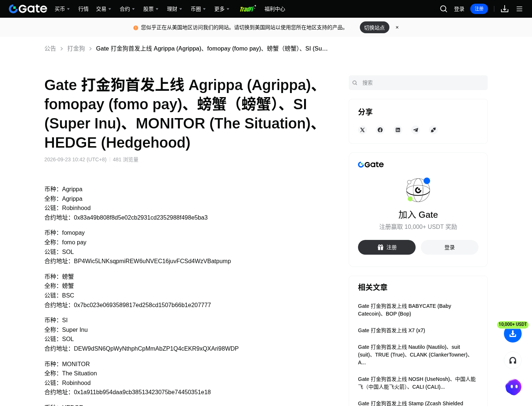
Task: Click the 10,000+ USDT badge
Action: [x=513, y=324]
